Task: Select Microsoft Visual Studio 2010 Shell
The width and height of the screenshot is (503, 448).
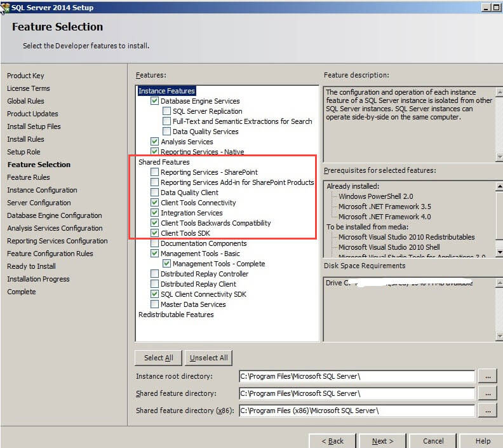Action: click(x=389, y=247)
